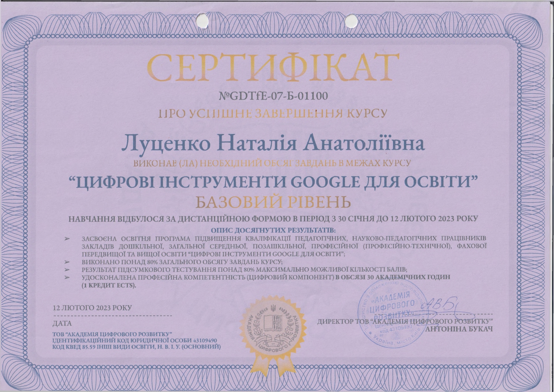The height and width of the screenshot is (392, 554).
Task: Click the line "РЕЗУЛЬТАТ ПІДСУМКОВОГО ТЕСТУВАННЯ ПОНАД 80%"
Action: pyautogui.click(x=244, y=269)
